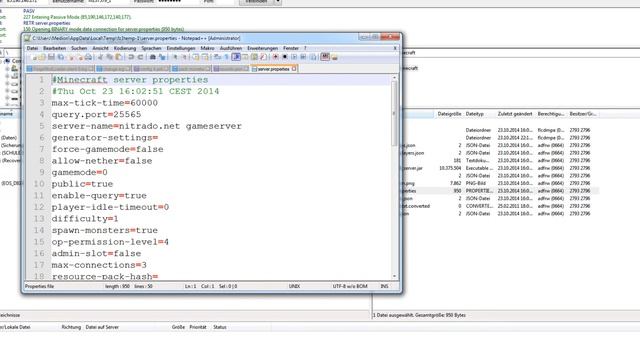Click the line max-connections=3

tap(99, 265)
